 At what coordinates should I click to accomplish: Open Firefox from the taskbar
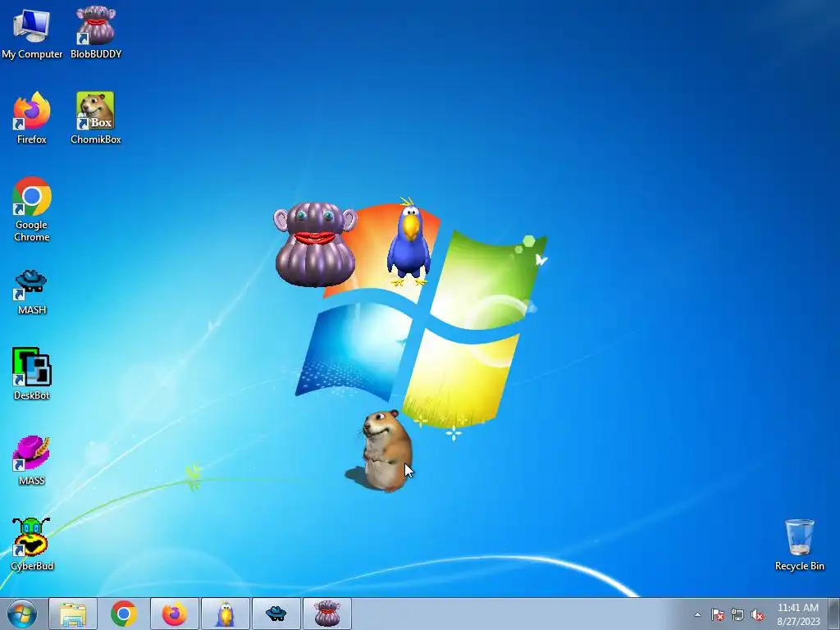point(175,614)
